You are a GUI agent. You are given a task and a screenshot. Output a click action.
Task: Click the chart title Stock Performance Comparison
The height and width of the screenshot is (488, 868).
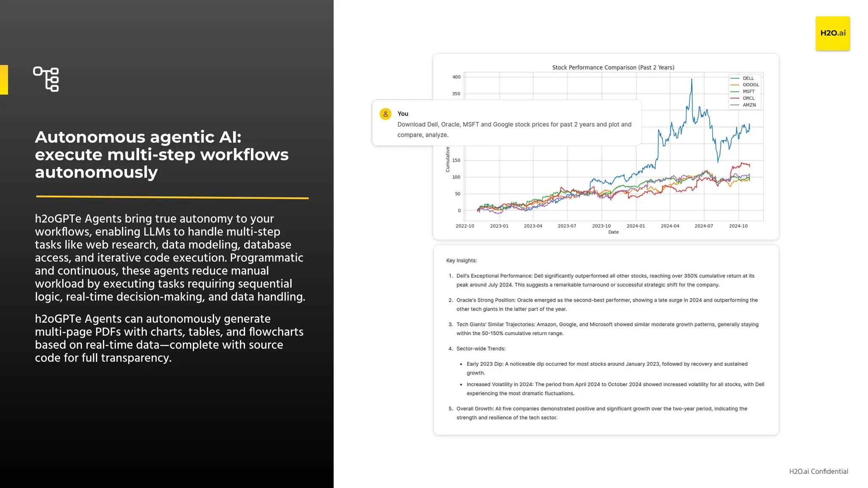[x=613, y=67]
